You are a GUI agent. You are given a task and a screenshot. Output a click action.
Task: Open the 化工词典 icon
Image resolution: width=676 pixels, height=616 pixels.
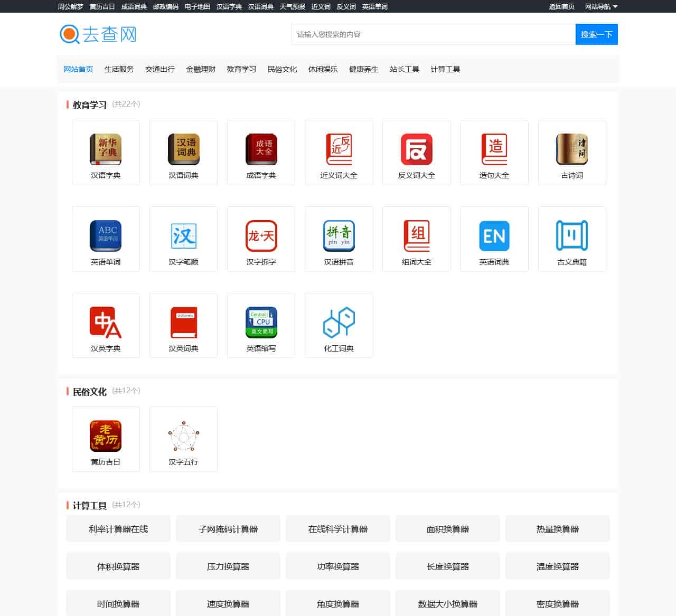click(339, 325)
